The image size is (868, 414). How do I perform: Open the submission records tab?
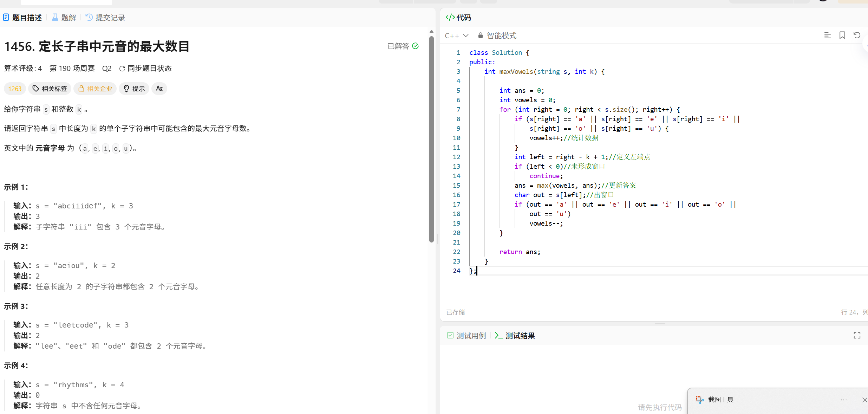[x=105, y=18]
